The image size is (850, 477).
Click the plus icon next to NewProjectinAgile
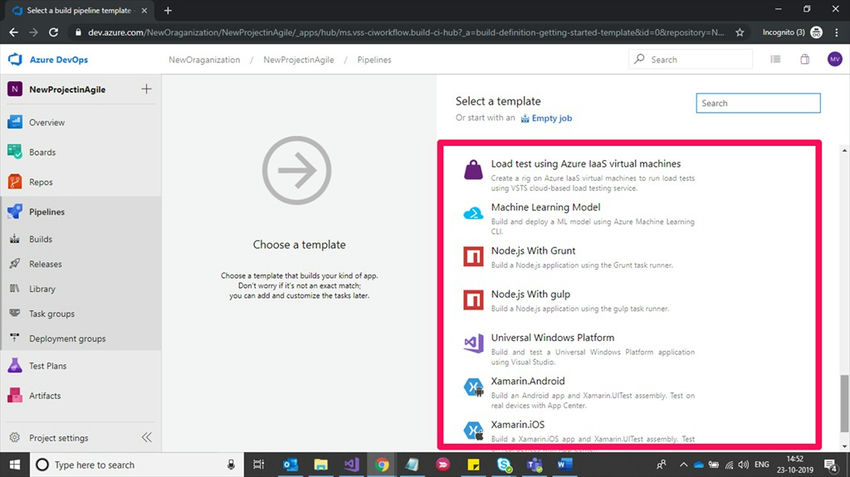[146, 89]
